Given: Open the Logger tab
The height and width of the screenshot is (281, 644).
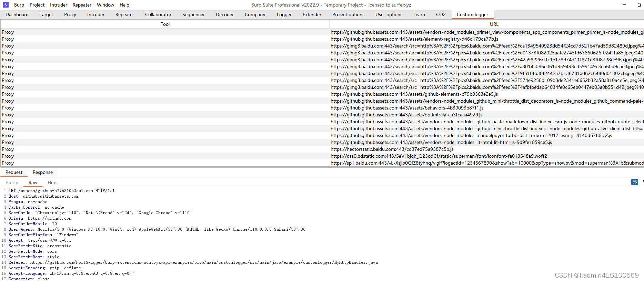Looking at the screenshot, I should click(284, 14).
